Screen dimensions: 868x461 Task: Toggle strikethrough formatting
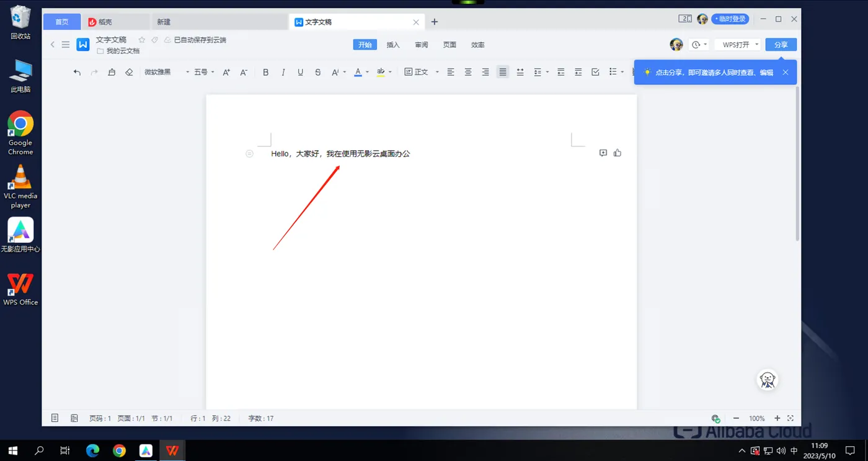click(318, 72)
